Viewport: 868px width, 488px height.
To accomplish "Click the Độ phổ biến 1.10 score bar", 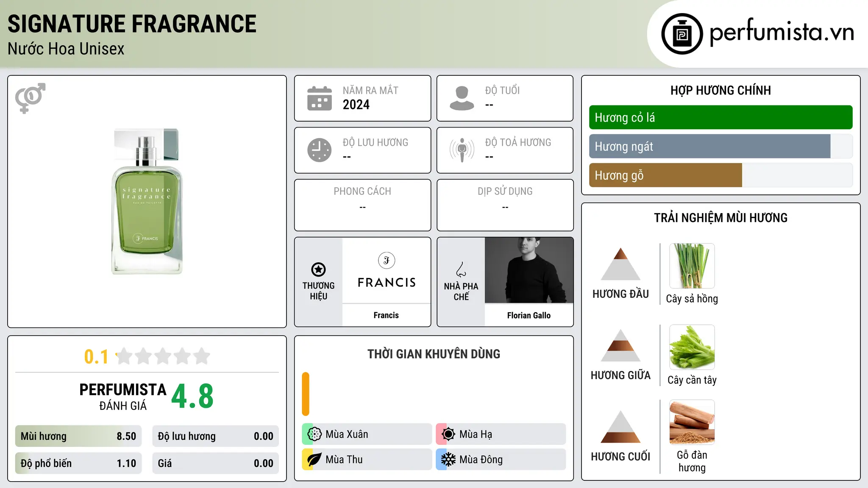I will 78,463.
